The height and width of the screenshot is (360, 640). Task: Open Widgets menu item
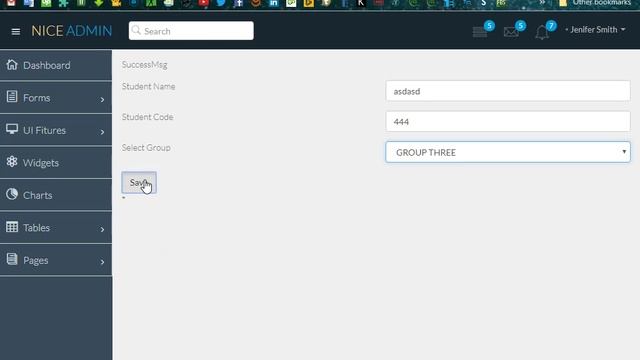[x=56, y=163]
